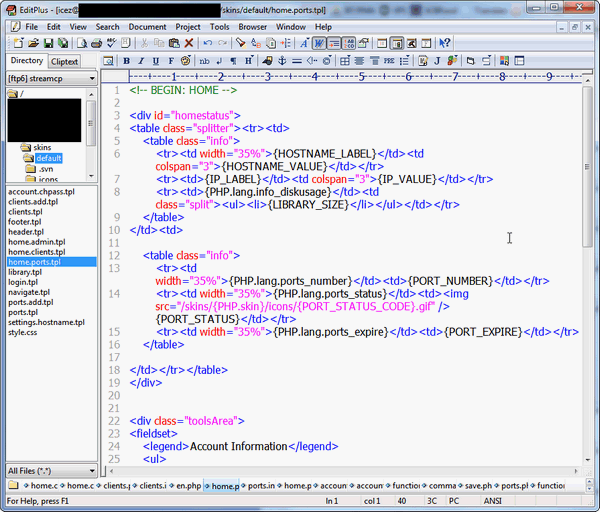Open the All Files filter dropdown
Screen dimensions: 600x512
click(x=90, y=470)
